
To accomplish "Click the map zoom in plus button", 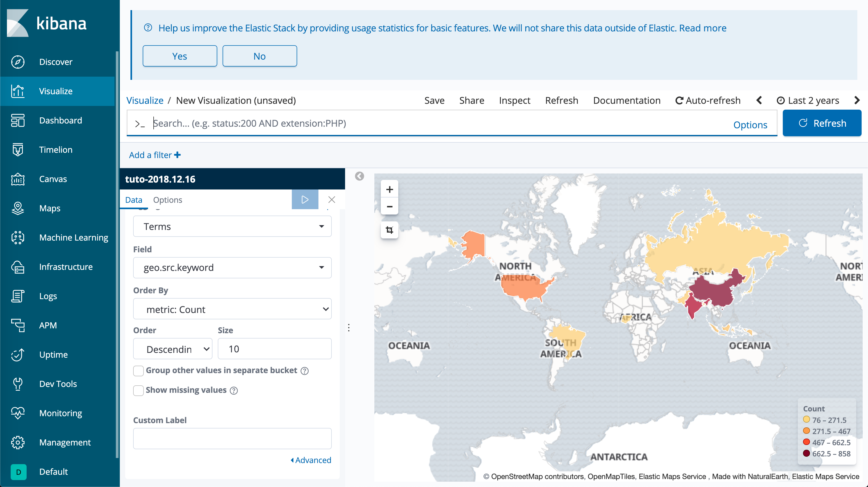I will click(x=390, y=189).
